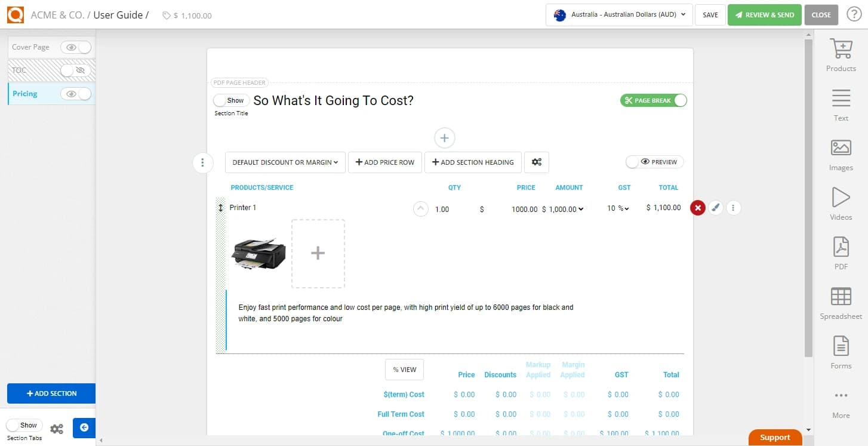This screenshot has width=868, height=446.
Task: Click the ADD PRICE ROW button
Action: click(x=384, y=162)
